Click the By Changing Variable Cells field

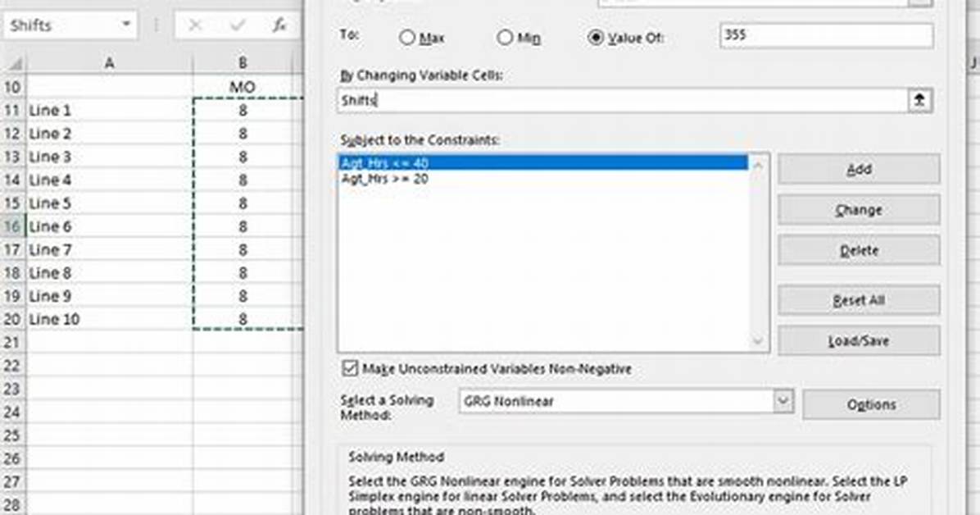[623, 100]
